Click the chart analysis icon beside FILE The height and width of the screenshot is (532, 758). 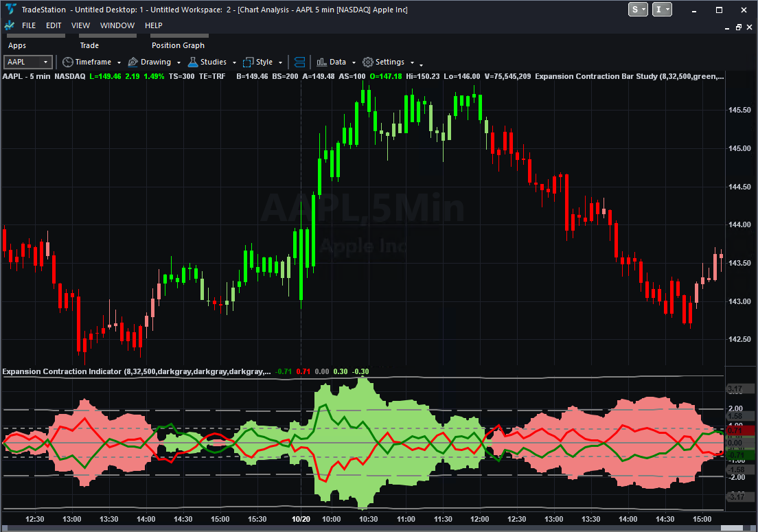tap(9, 25)
